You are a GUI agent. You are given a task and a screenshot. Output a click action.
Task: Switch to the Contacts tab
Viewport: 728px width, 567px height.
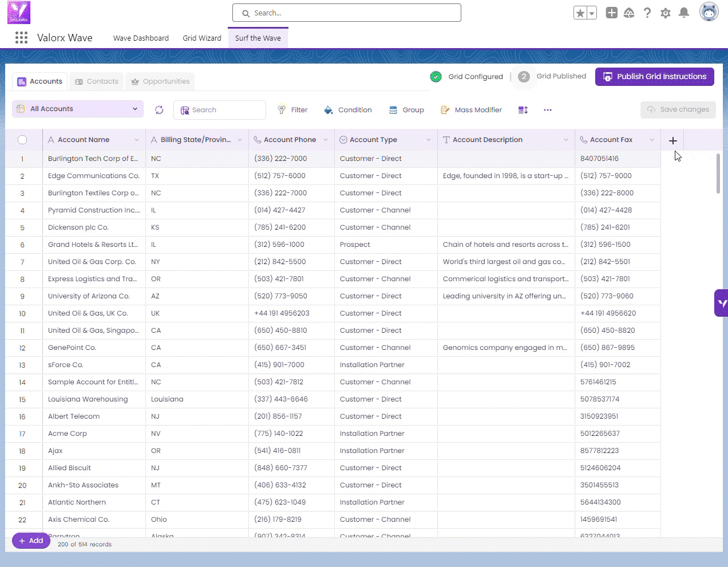97,81
